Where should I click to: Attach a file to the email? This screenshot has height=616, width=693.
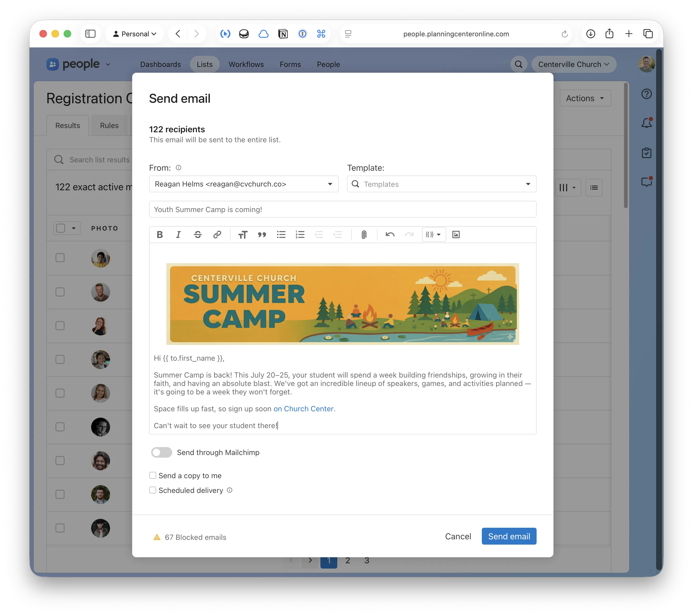coord(364,234)
